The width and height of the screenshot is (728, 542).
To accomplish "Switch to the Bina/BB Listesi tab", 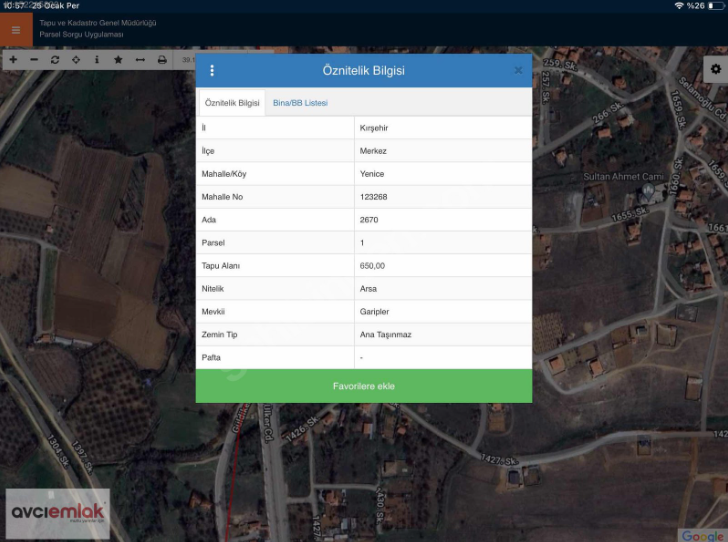I will pyautogui.click(x=300, y=103).
